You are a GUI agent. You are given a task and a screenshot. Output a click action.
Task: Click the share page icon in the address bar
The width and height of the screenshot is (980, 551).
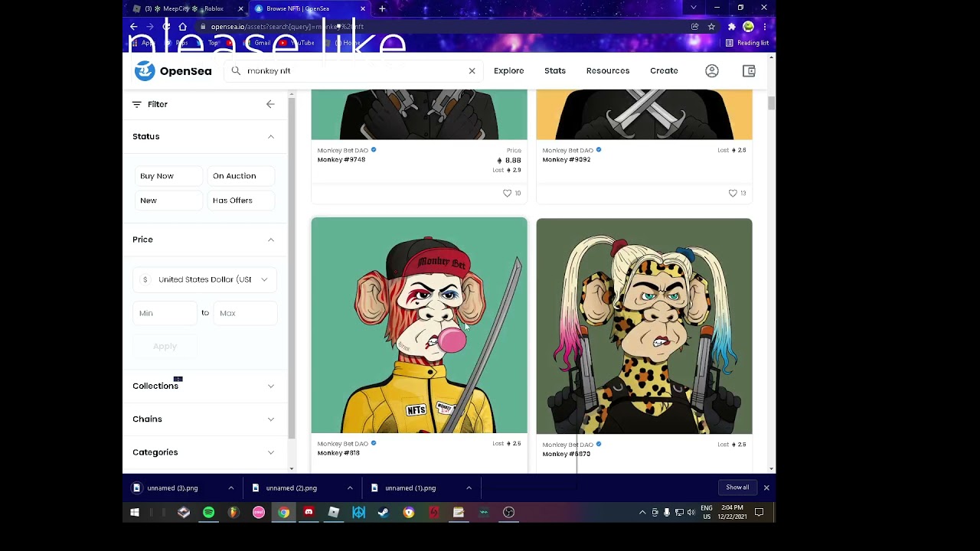[x=694, y=27]
